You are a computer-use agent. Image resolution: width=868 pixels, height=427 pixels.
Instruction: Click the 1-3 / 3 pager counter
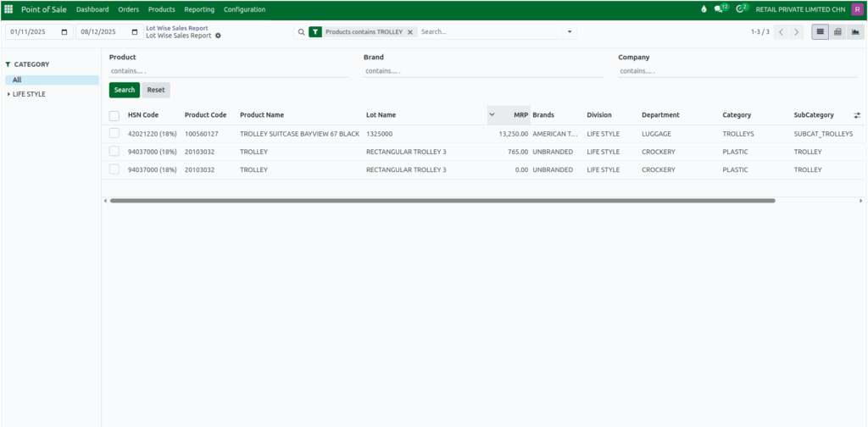760,32
